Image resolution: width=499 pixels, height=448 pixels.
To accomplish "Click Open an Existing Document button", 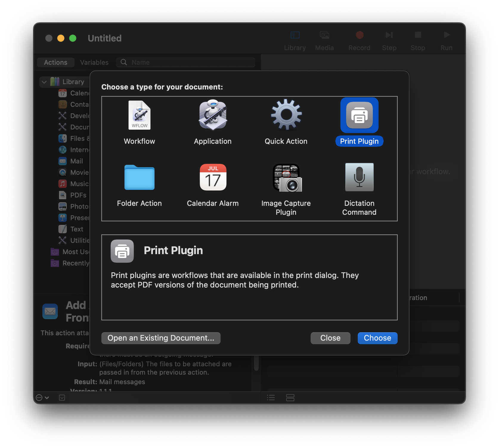I will [x=161, y=338].
